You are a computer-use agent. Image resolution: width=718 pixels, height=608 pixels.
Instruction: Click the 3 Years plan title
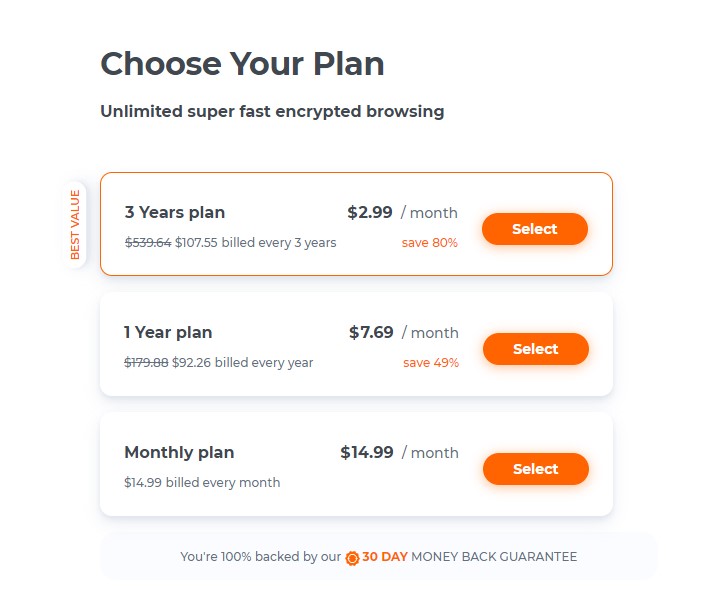175,212
